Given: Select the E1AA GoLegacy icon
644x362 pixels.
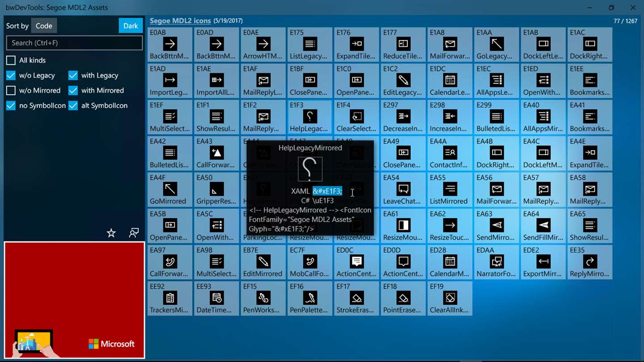Looking at the screenshot, I should coord(496,45).
